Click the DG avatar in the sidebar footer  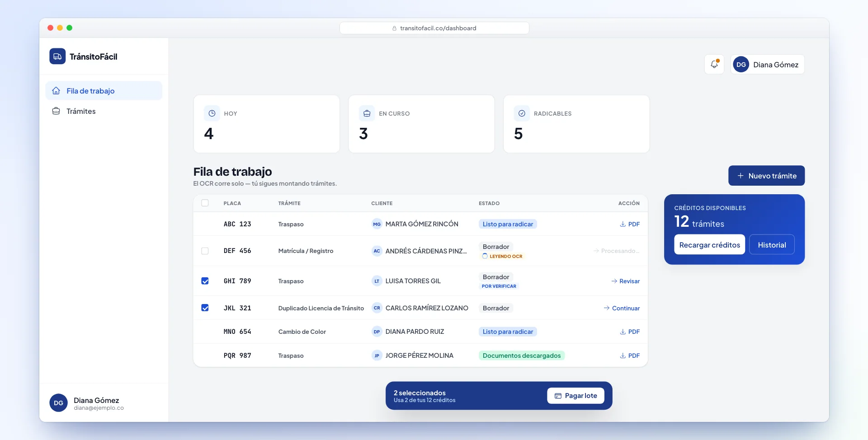coord(59,403)
